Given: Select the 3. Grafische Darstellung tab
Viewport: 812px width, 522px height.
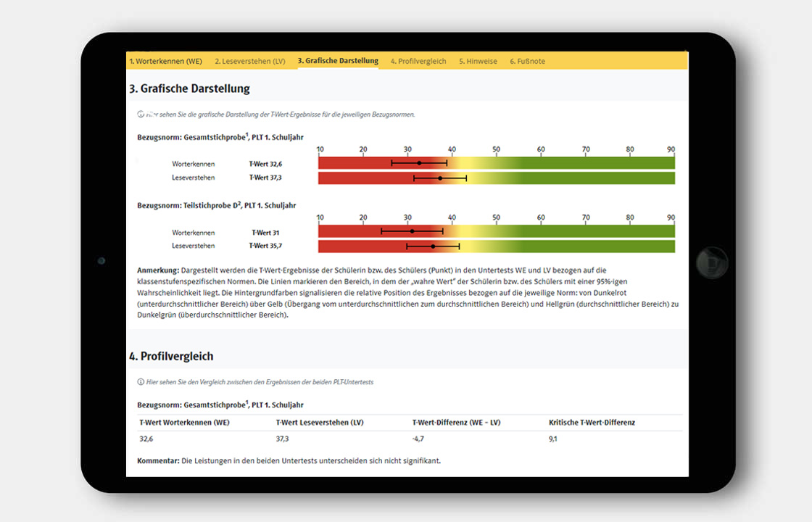Looking at the screenshot, I should pos(338,61).
